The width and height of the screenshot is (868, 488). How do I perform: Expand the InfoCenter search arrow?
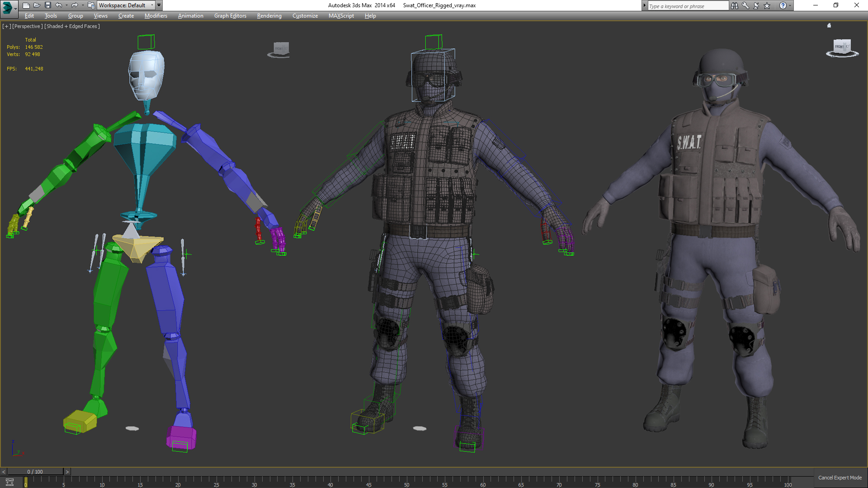point(645,5)
